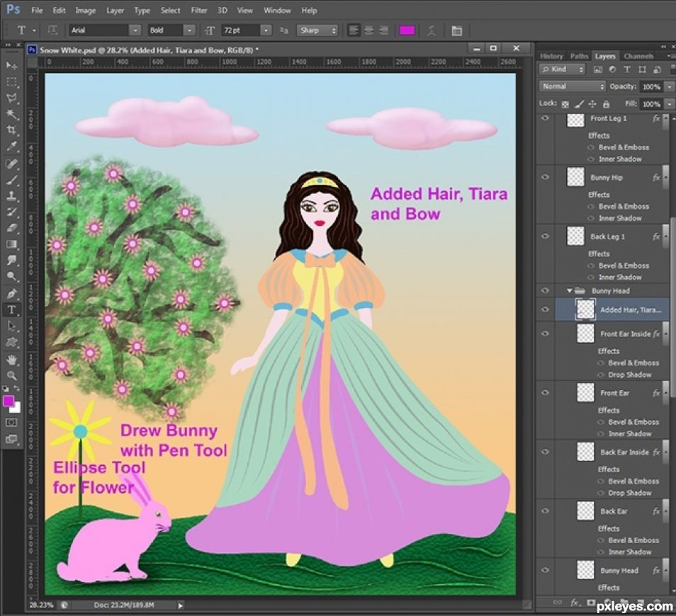
Task: Open the File menu
Action: tap(37, 11)
